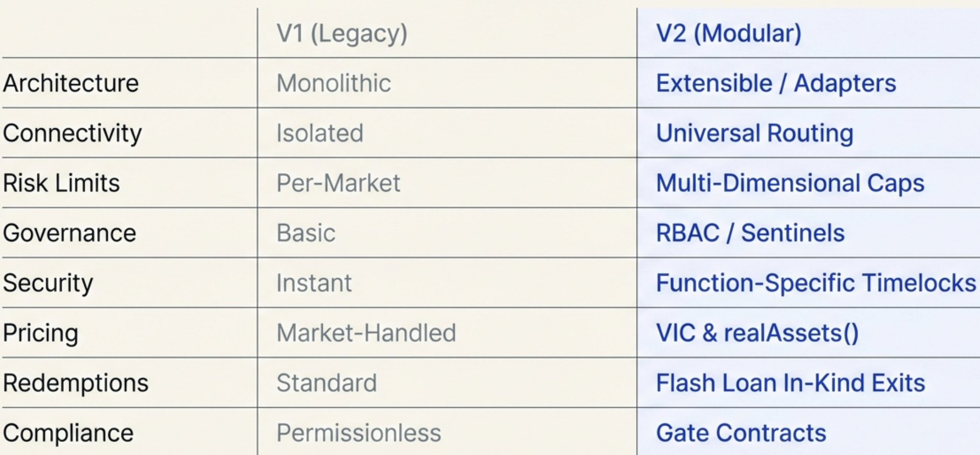Click the Flash Loan In-Kind Exits cell
The height and width of the screenshot is (455, 980).
(790, 383)
